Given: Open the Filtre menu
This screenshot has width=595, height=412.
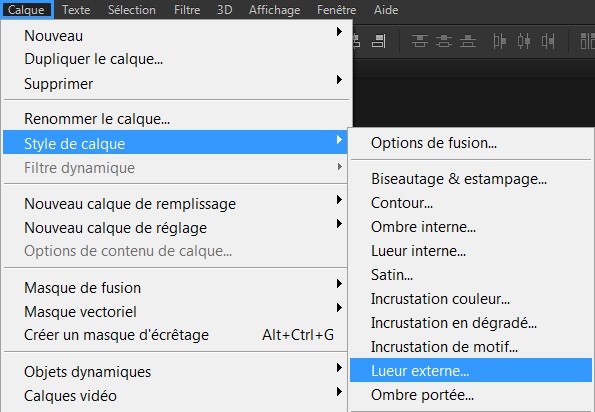Looking at the screenshot, I should point(187,9).
